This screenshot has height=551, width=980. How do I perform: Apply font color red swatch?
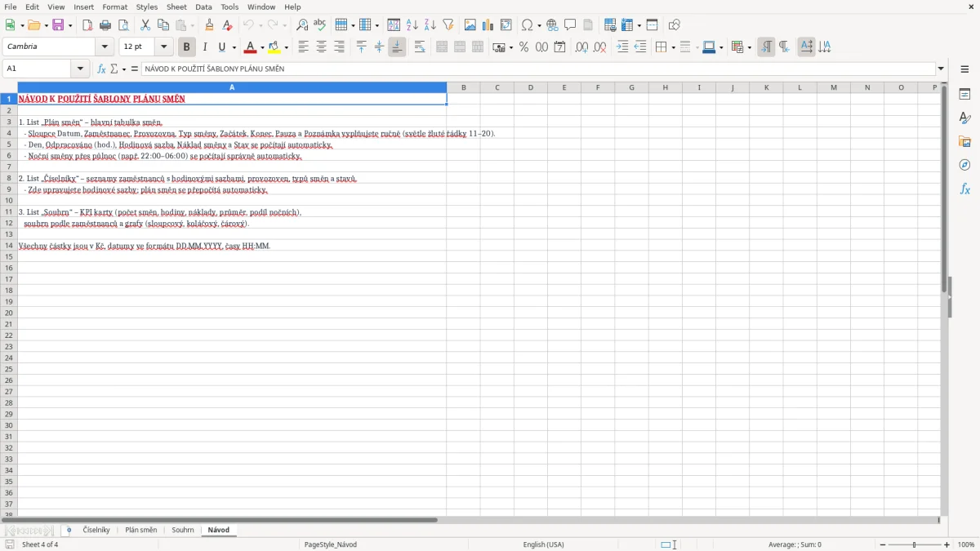(251, 47)
